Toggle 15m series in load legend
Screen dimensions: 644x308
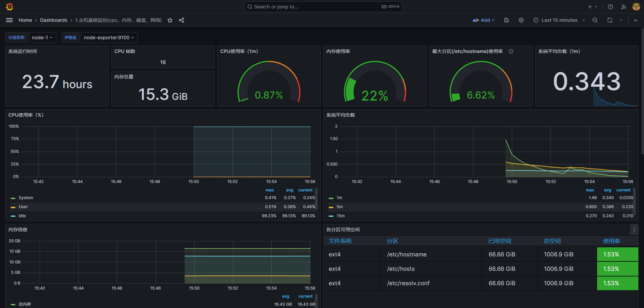[340, 216]
